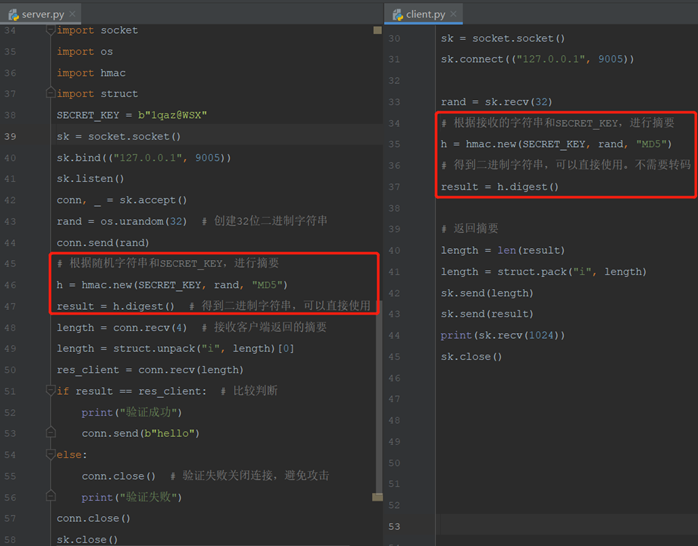The image size is (698, 546).
Task: Click fold end marker beside print("验证失败")
Action: point(49,497)
